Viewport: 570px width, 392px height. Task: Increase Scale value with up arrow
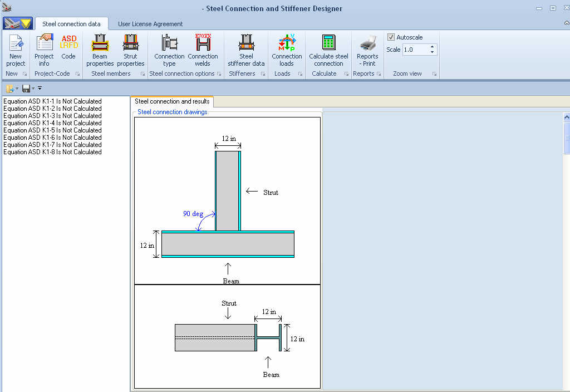click(x=432, y=47)
